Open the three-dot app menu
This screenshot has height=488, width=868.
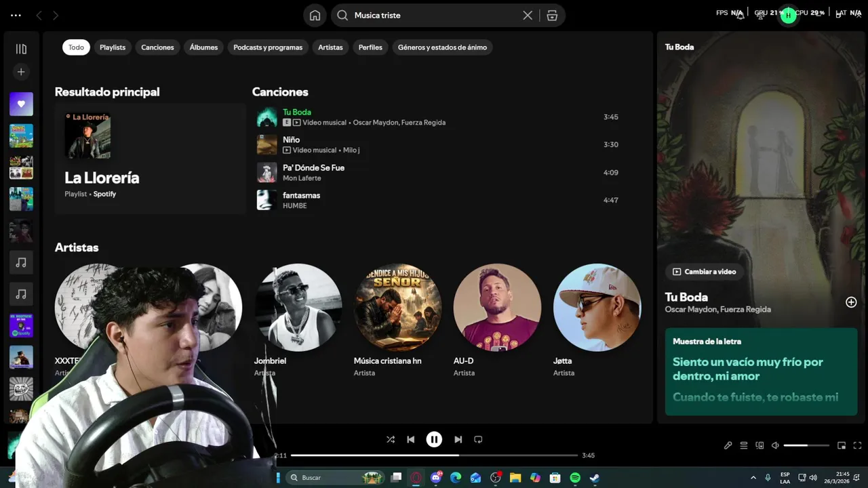16,15
